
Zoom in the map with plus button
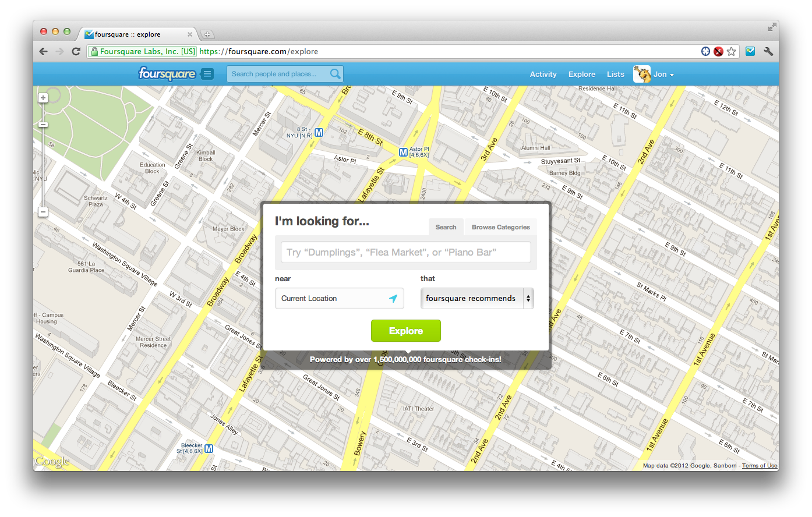point(43,98)
